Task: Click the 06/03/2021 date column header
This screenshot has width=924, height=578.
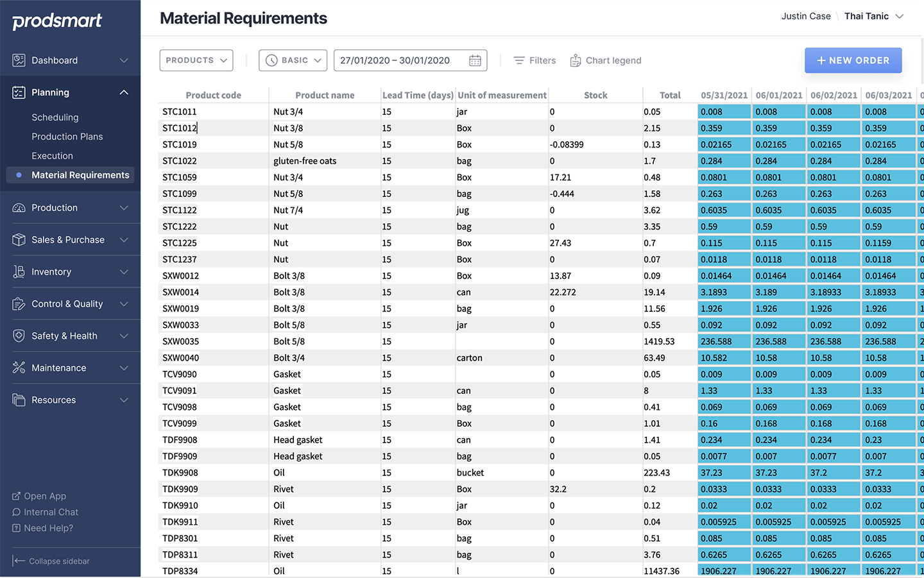Action: (889, 95)
